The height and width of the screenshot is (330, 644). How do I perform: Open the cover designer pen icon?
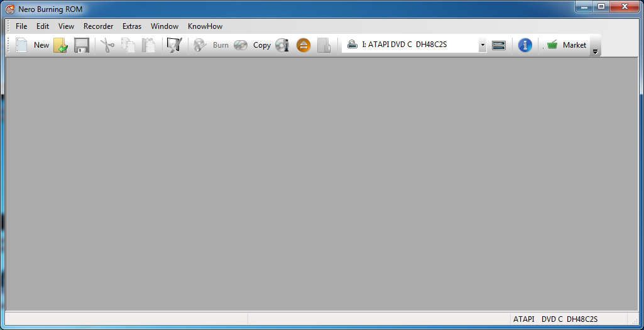pos(175,45)
